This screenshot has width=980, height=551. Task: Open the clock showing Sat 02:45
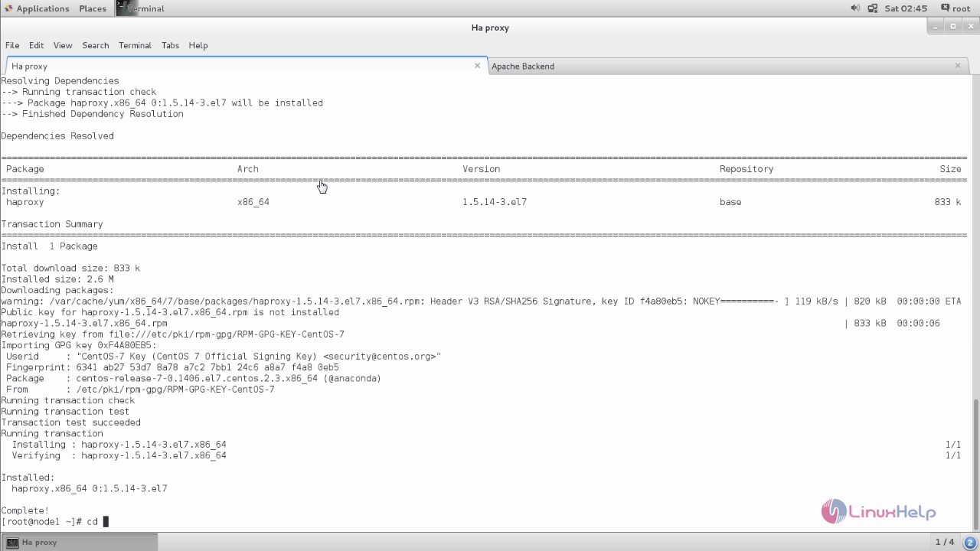pos(906,8)
